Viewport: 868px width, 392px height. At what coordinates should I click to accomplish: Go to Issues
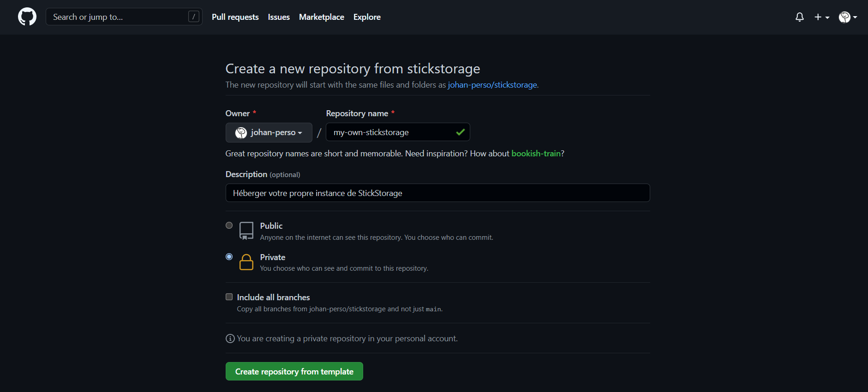click(279, 17)
